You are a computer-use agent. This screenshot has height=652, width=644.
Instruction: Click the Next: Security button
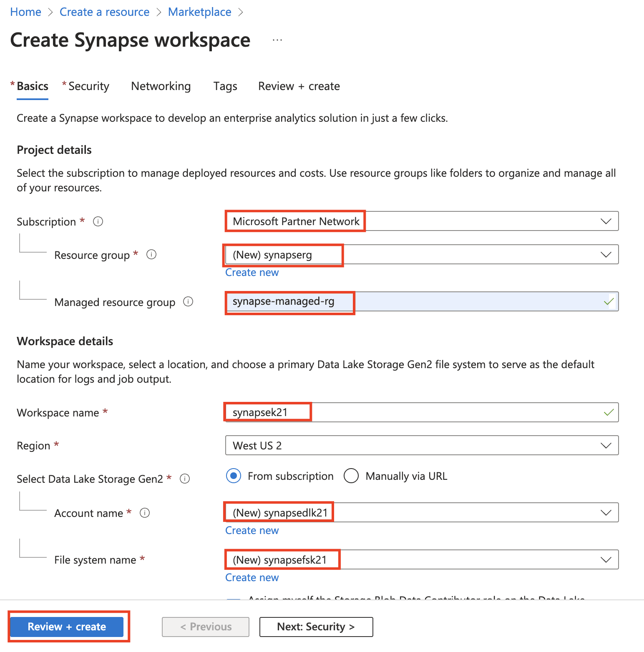316,627
